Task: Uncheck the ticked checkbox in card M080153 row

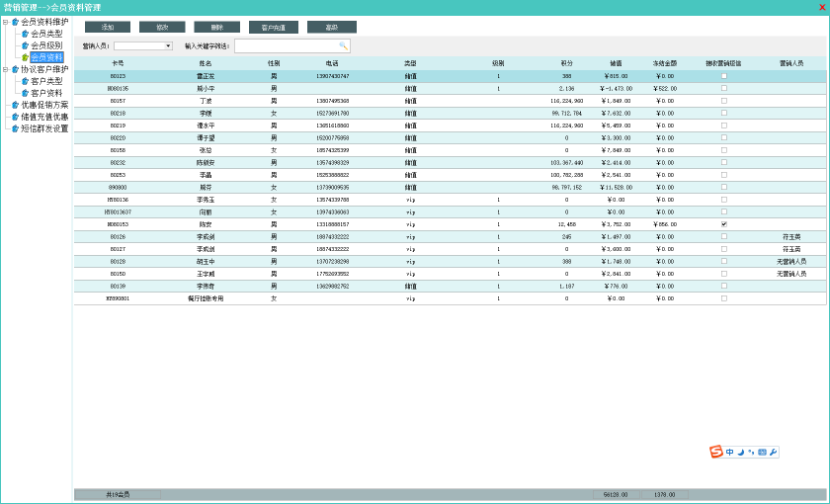Action: point(723,224)
